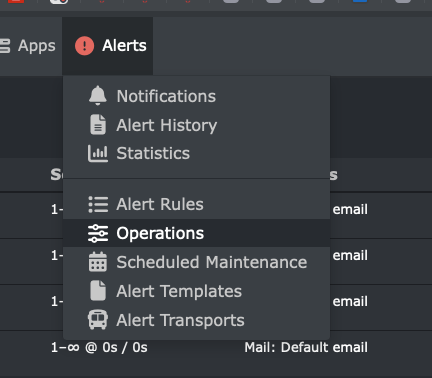Click the red exclamation Alerts icon
The height and width of the screenshot is (378, 432).
(84, 46)
